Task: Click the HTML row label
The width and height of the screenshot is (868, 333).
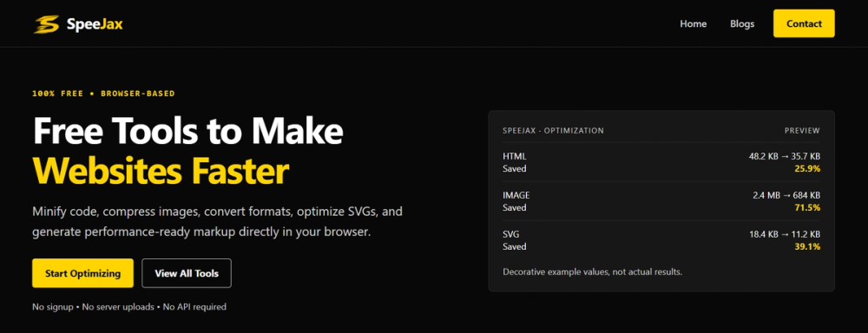Action: coord(514,157)
